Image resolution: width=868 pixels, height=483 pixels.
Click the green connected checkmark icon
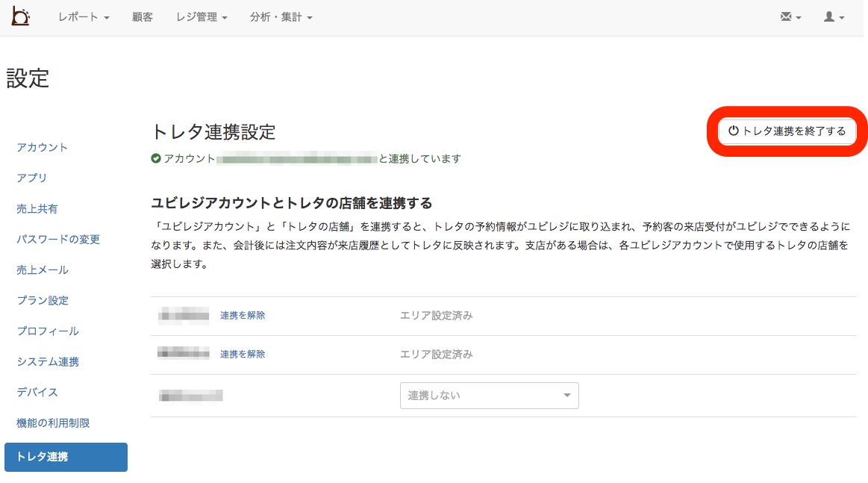tap(156, 158)
